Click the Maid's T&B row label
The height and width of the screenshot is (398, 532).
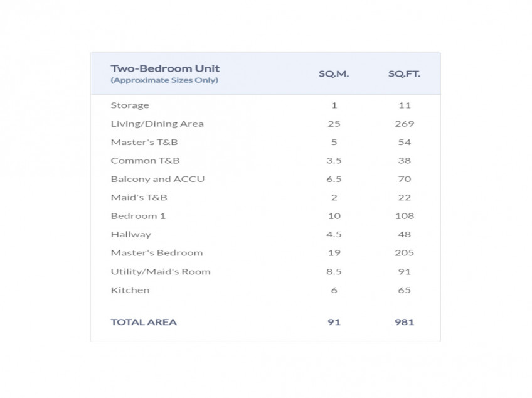(x=139, y=197)
